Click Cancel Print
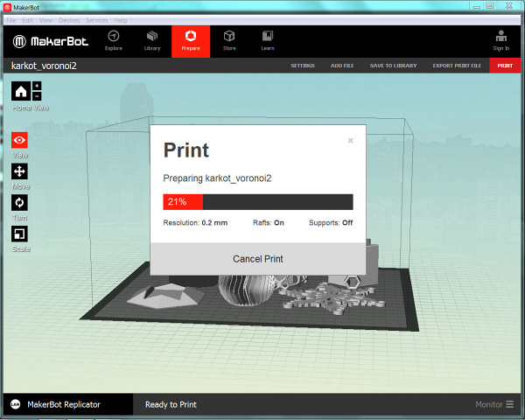525x420 pixels. point(258,259)
